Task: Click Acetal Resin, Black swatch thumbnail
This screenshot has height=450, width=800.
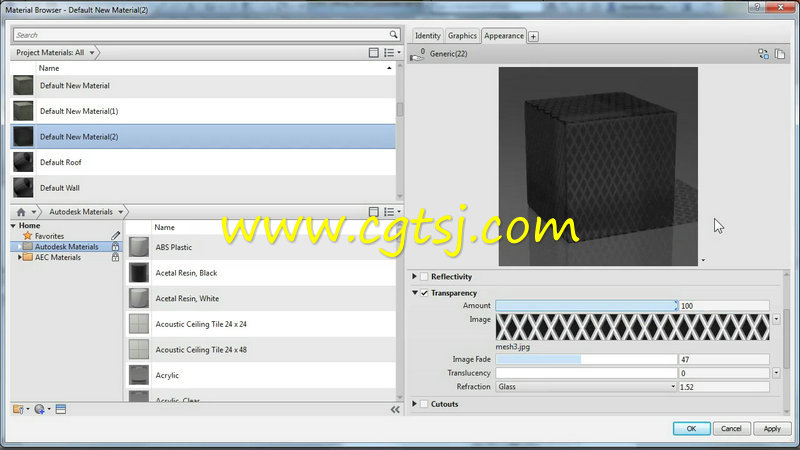Action: pos(138,272)
